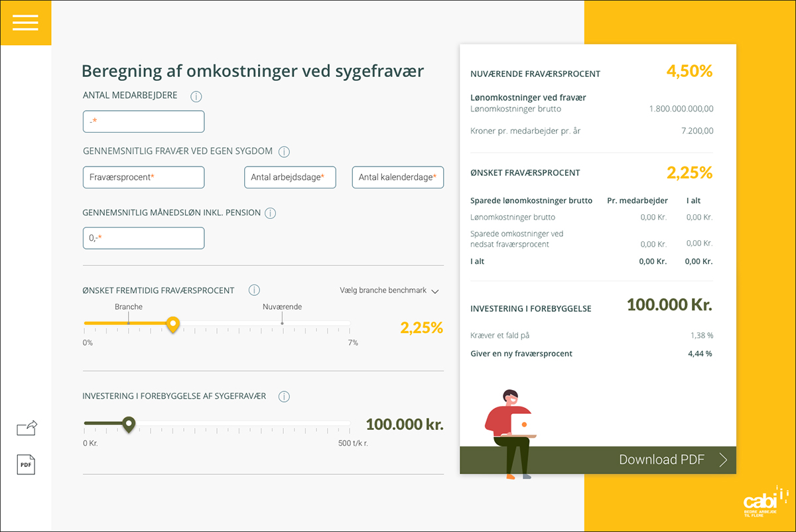Focus the Antal medarbejdere input field
Screen dimensions: 796x532
click(x=143, y=121)
